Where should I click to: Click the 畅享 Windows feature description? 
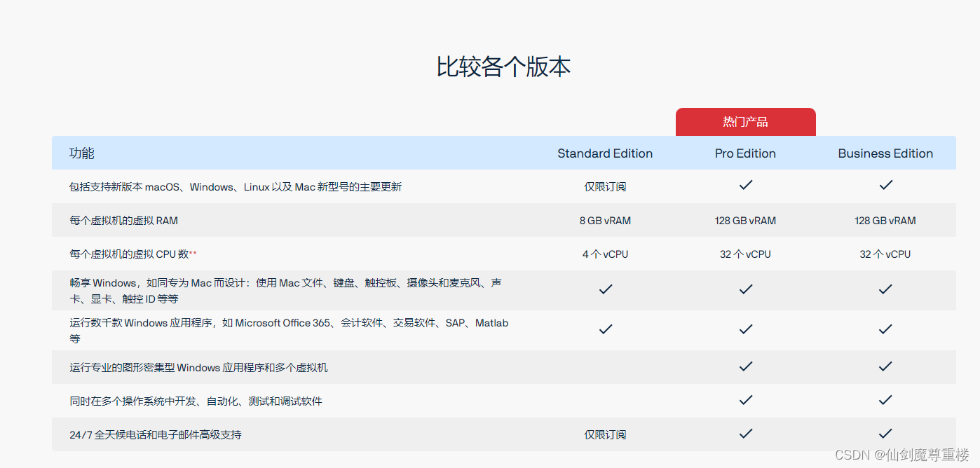285,291
